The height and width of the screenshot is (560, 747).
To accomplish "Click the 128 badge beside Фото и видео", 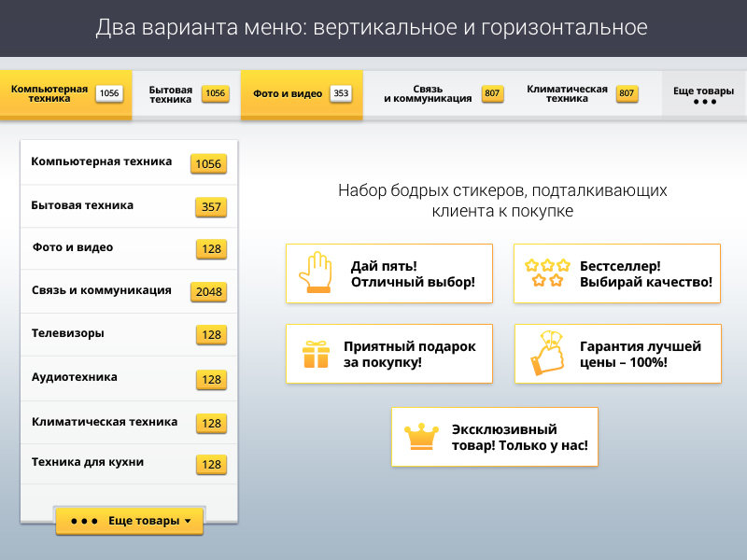I will (212, 249).
